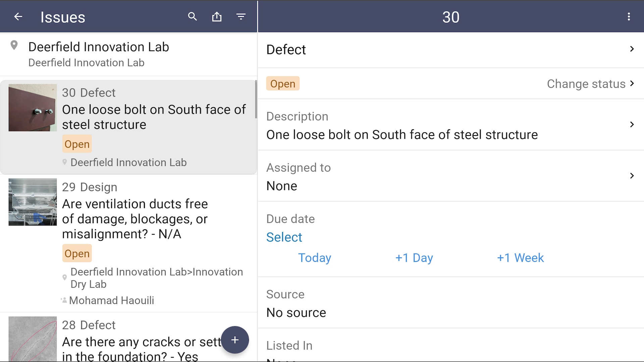Screen dimensions: 644x362
Task: Expand the Description row chevron
Action: [632, 125]
